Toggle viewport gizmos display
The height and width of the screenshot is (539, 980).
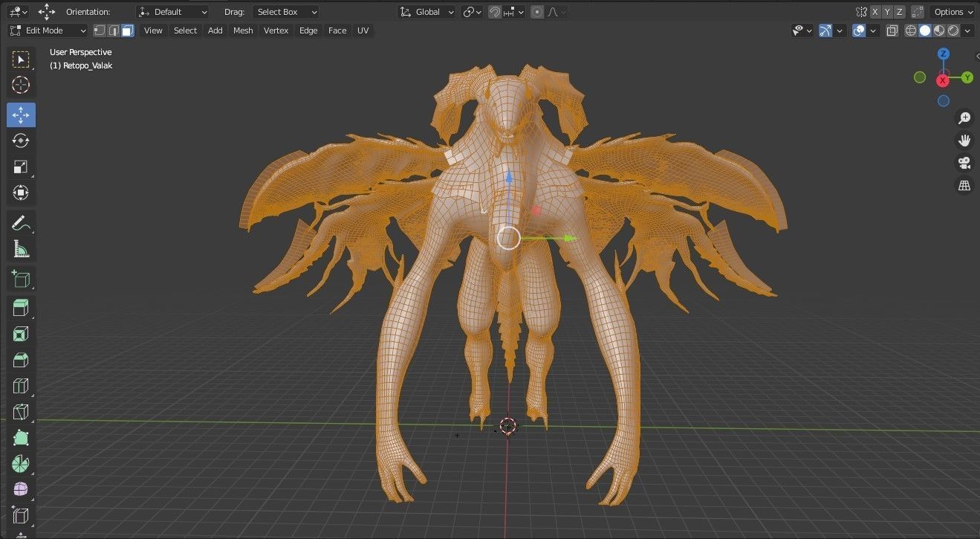[825, 30]
